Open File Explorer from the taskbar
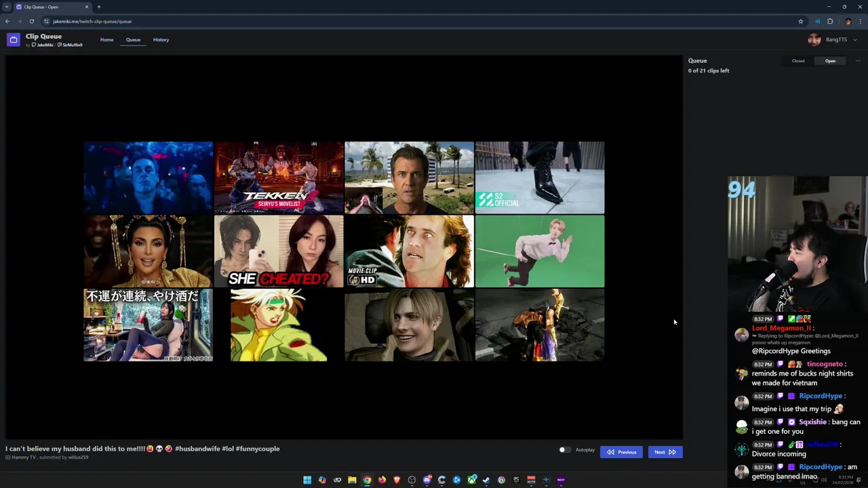868x488 pixels. pyautogui.click(x=352, y=480)
